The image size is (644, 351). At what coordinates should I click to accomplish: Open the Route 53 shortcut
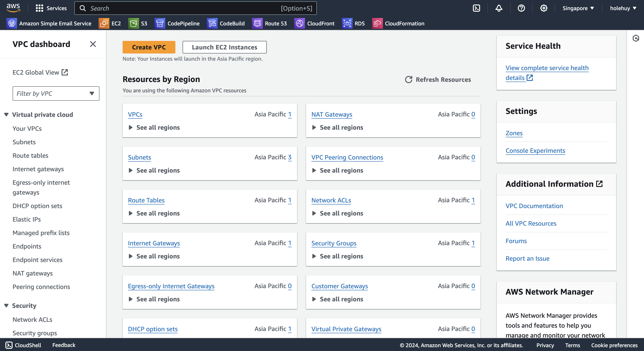click(269, 24)
